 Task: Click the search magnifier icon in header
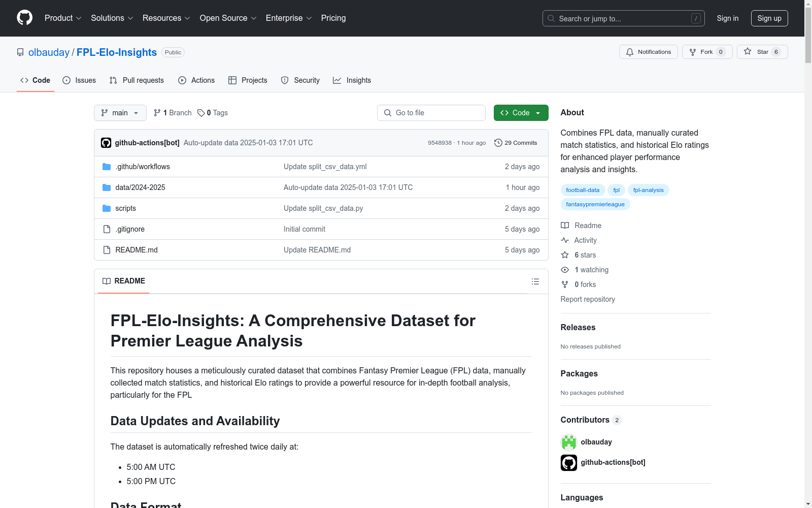tap(551, 18)
